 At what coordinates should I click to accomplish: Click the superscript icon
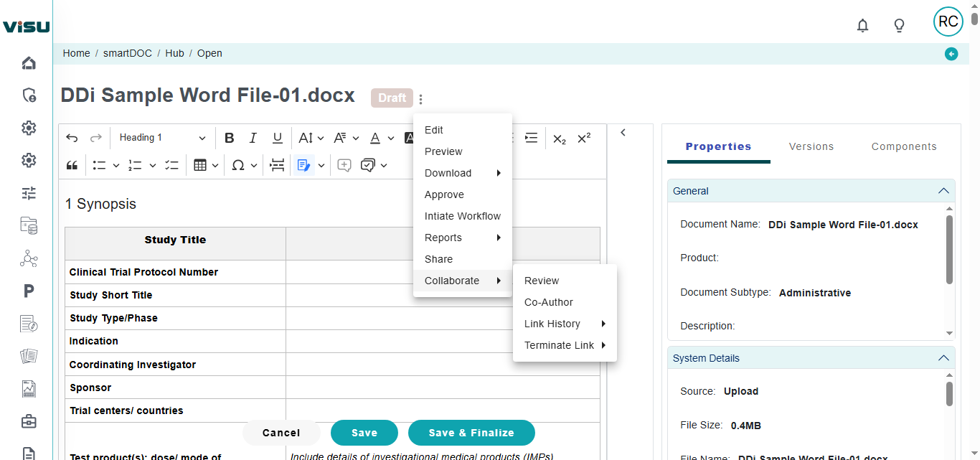pyautogui.click(x=584, y=138)
